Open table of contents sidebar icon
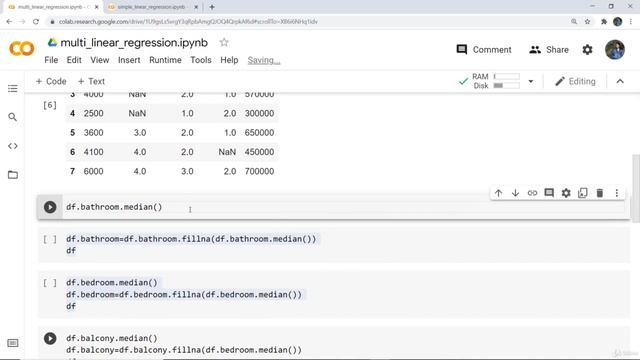The height and width of the screenshot is (360, 640). (x=13, y=89)
